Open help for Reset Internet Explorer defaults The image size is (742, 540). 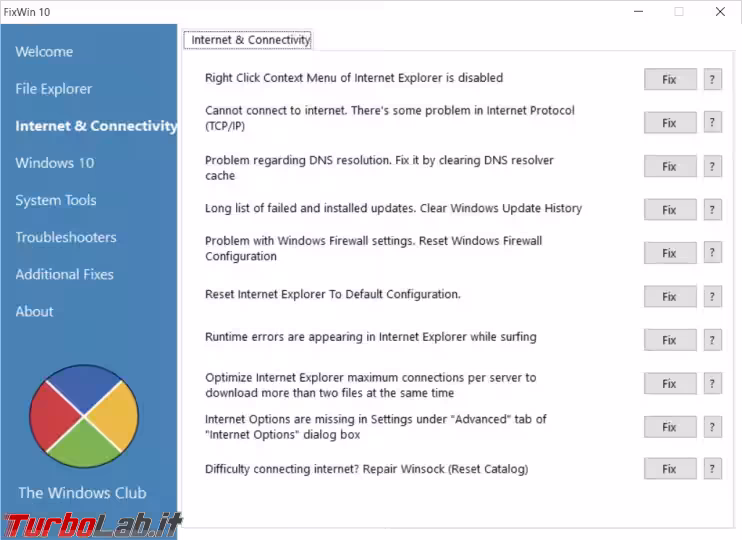point(712,297)
